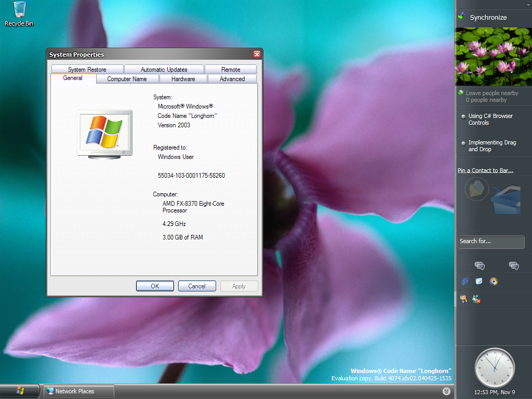Click the Outlook Express icon in sidebar
This screenshot has width=532, height=399.
[479, 281]
